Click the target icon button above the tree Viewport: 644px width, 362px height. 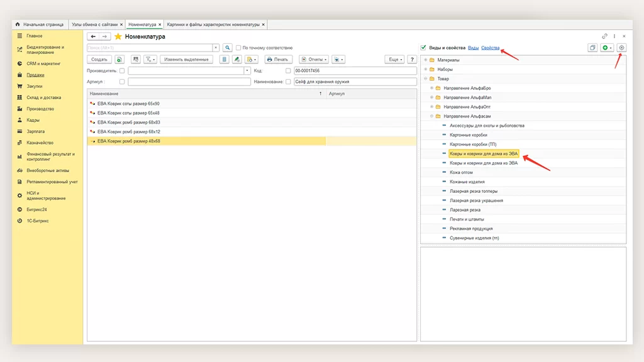pos(621,48)
